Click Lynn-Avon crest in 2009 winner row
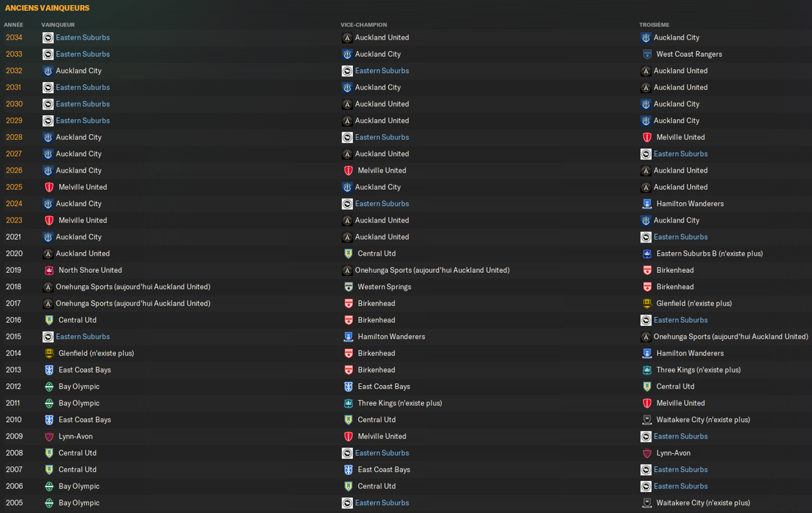 tap(49, 437)
